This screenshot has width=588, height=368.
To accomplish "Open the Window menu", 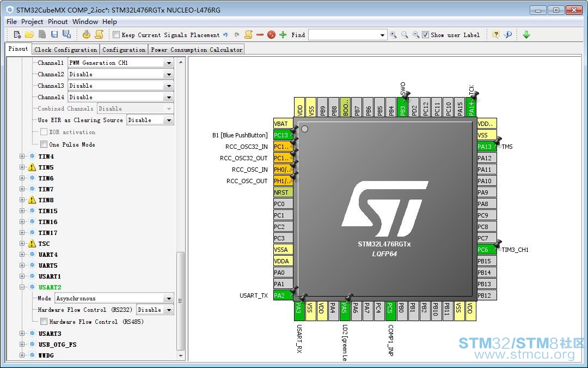I will pyautogui.click(x=85, y=21).
